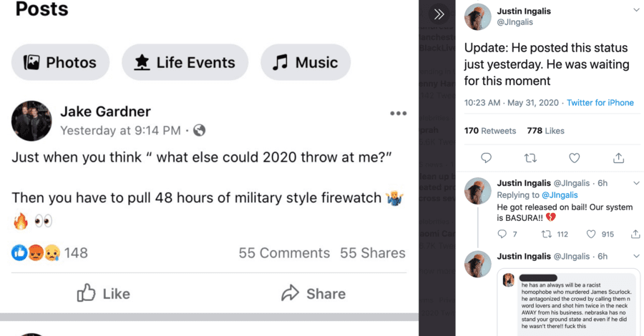Click the reply icon showing 7 replies
This screenshot has width=644, height=336.
click(502, 234)
